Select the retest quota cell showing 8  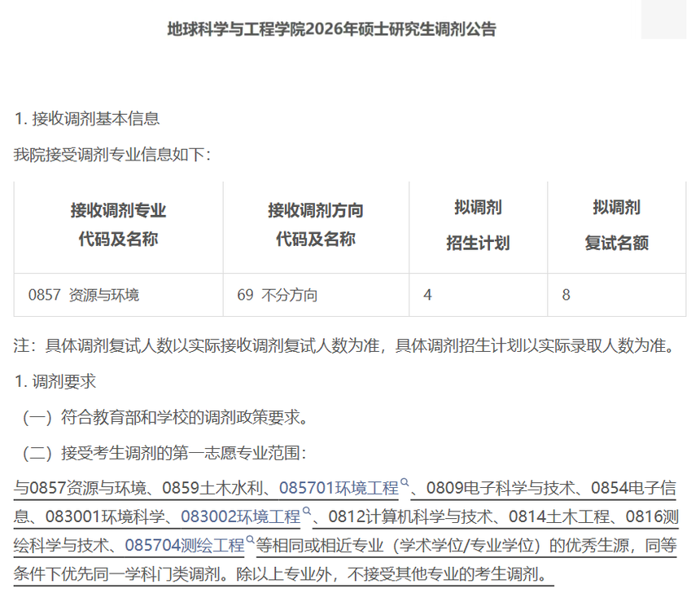click(x=567, y=295)
